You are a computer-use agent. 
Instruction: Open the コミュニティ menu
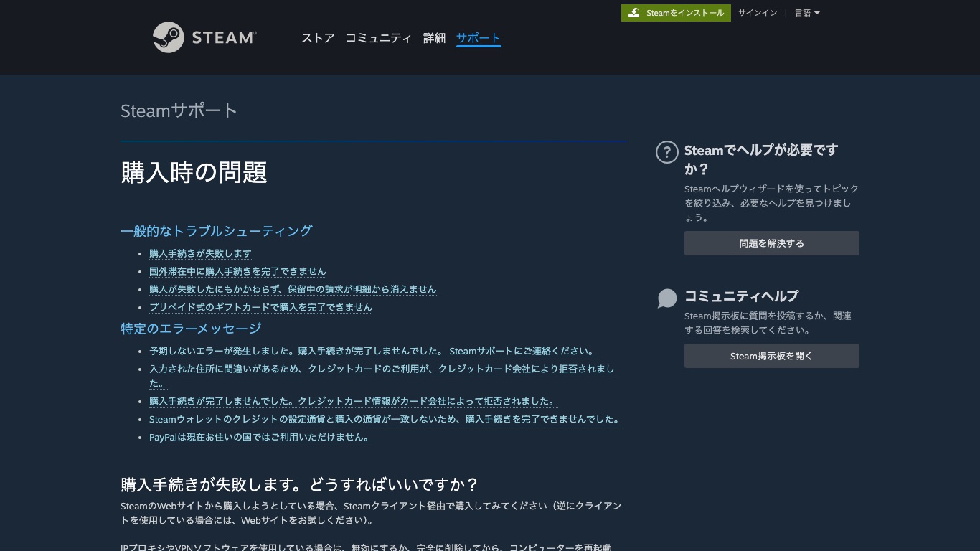click(x=379, y=38)
